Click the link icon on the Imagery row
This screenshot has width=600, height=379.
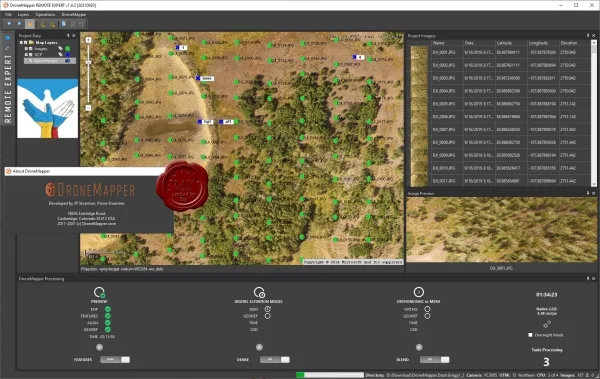point(60,49)
